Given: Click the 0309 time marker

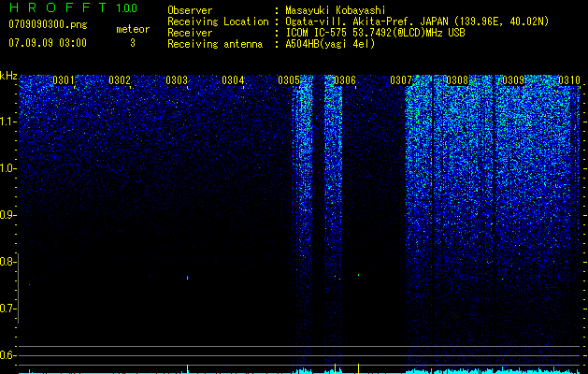Looking at the screenshot, I should [513, 80].
